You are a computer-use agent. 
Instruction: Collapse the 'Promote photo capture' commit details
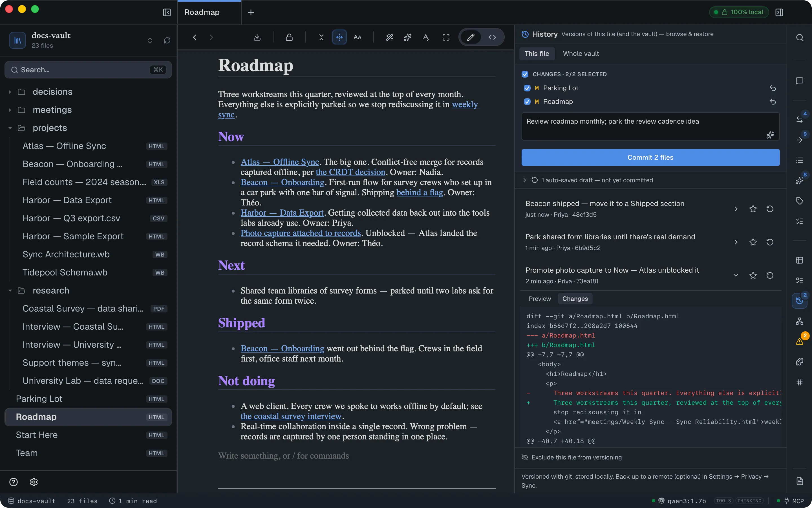pyautogui.click(x=736, y=275)
